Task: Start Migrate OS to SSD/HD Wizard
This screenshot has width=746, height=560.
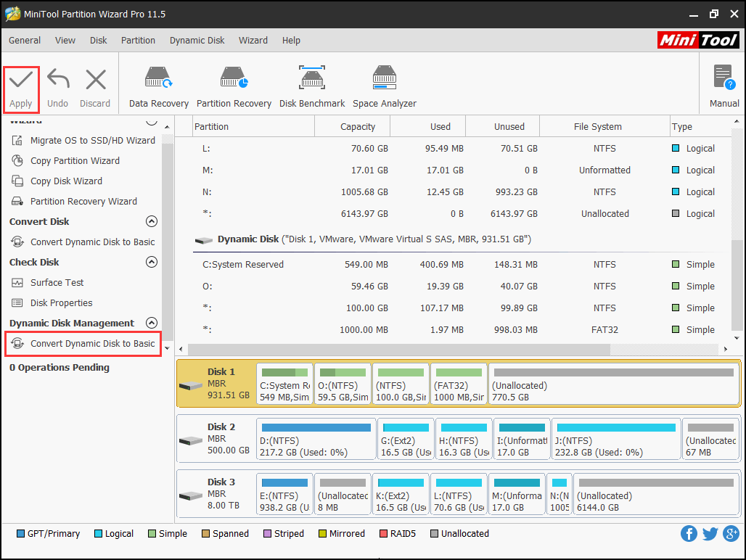Action: (83, 140)
